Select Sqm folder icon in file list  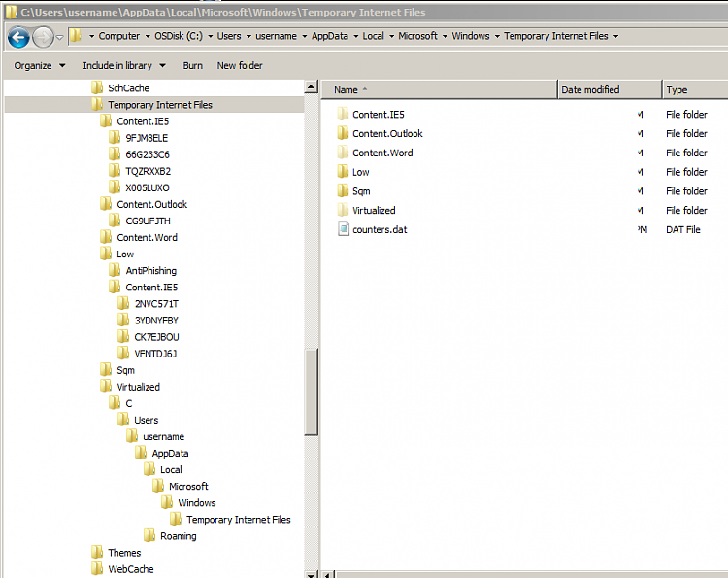click(343, 190)
